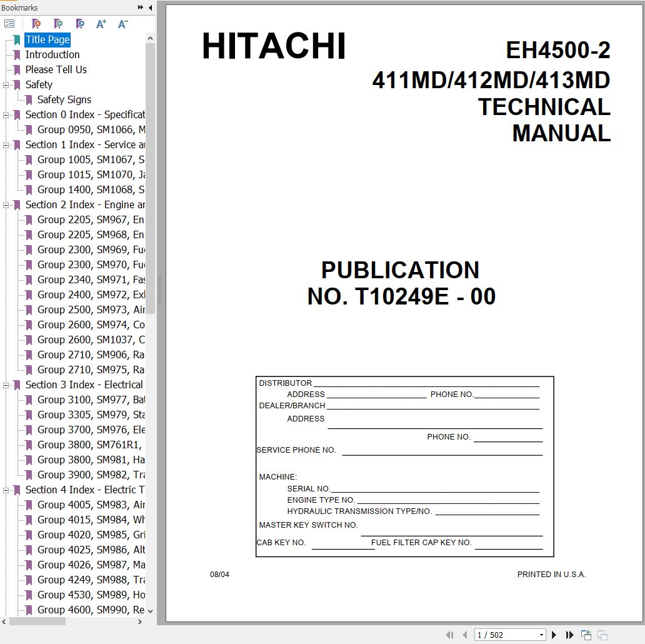Go to first page button

[x=449, y=635]
